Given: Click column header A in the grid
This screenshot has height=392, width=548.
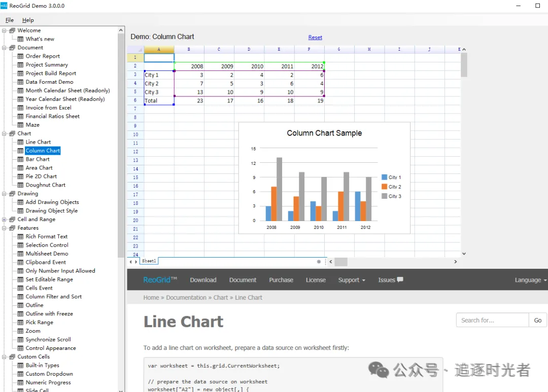Looking at the screenshot, I should [x=159, y=49].
